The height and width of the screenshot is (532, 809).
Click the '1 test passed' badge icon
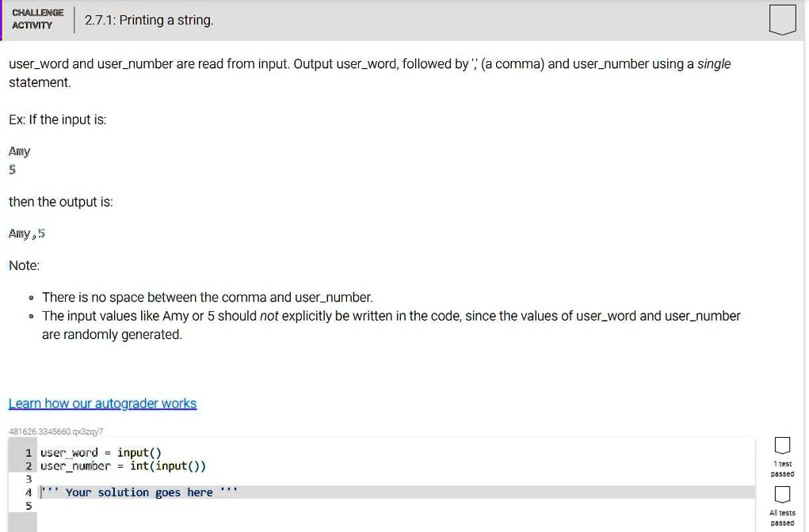pyautogui.click(x=782, y=446)
